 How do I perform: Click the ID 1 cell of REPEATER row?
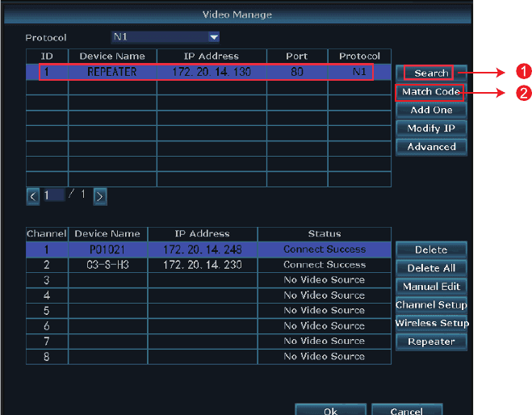pyautogui.click(x=47, y=72)
